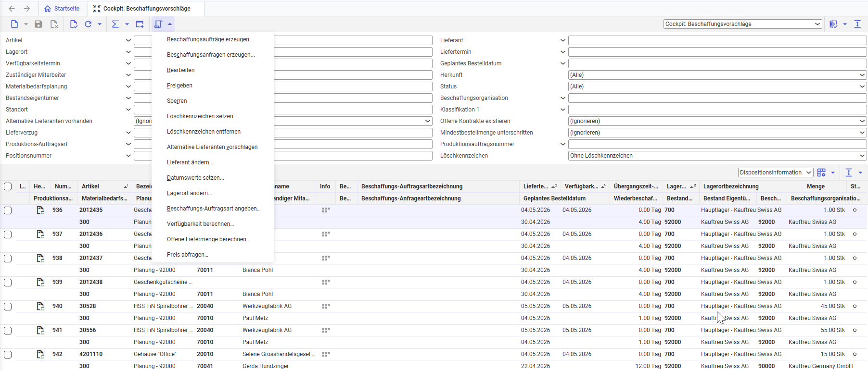Expand the operator chevron beside the Lieferant label

pos(562,40)
